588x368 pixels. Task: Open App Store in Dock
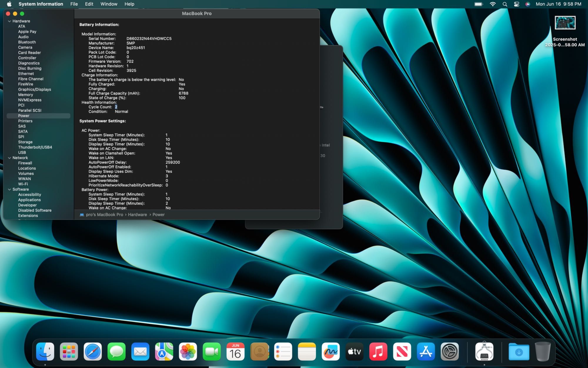[426, 352]
